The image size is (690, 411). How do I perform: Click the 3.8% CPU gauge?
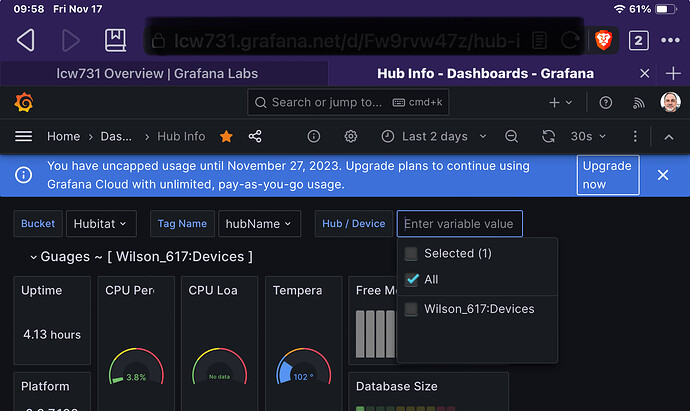tap(136, 367)
